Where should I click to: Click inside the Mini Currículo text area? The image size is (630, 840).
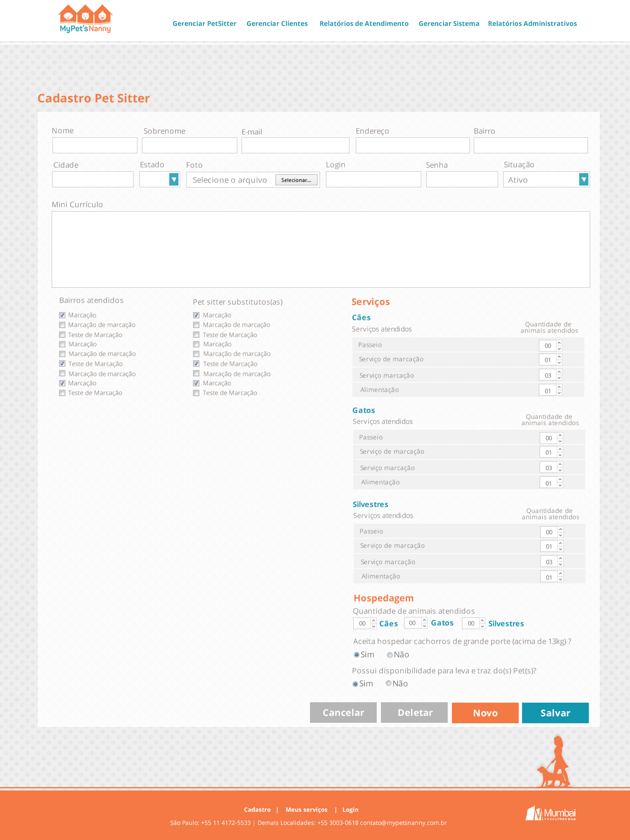click(320, 249)
